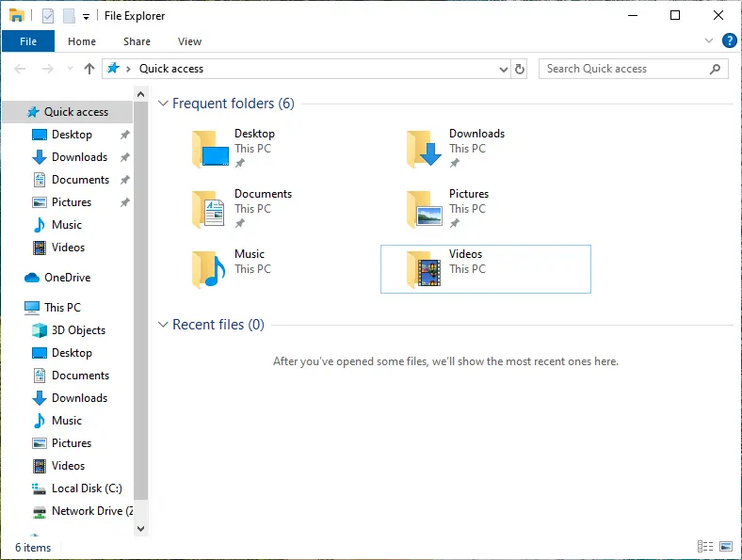Open the recent locations dropdown
Image resolution: width=742 pixels, height=560 pixels.
[x=70, y=69]
